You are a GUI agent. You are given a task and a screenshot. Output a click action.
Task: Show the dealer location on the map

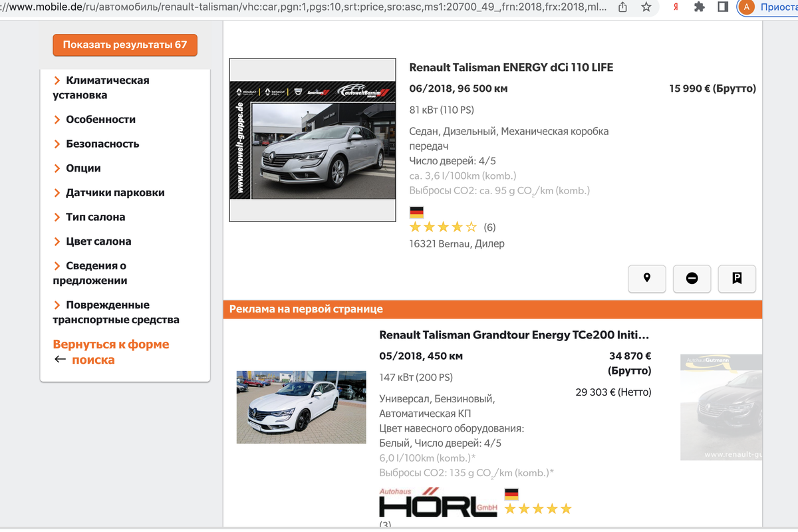(646, 279)
